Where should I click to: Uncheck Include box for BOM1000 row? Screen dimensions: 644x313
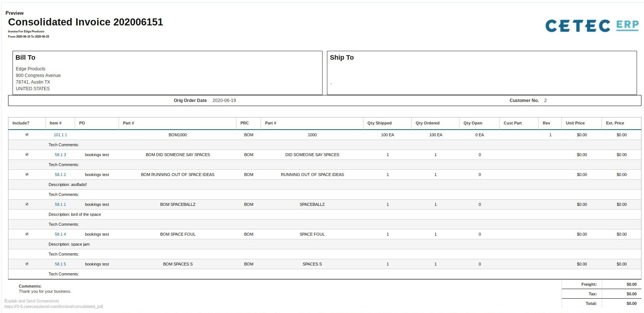[27, 135]
